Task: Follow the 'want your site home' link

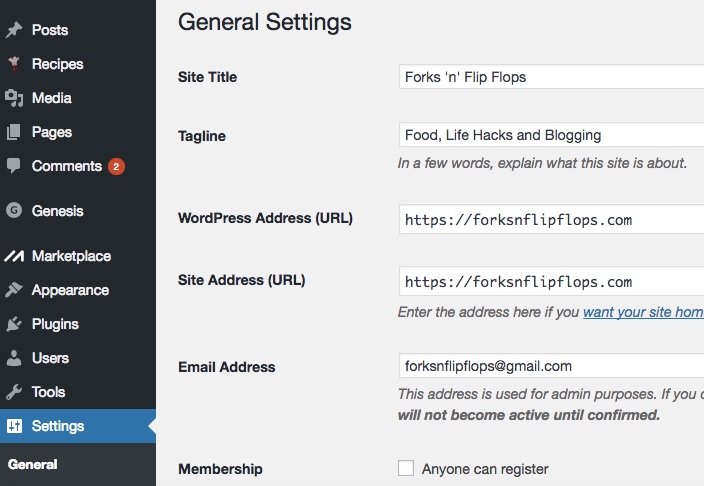Action: click(643, 312)
